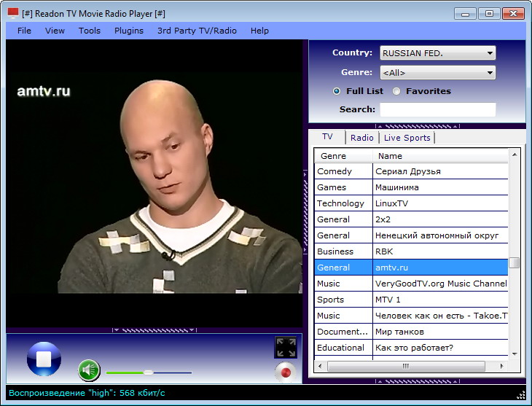Select the amtv.ru channel row
532x406 pixels.
coord(411,268)
